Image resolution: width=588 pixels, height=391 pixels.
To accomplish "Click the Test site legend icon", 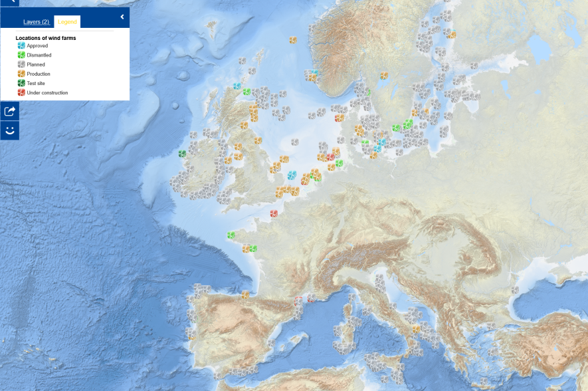I will [21, 83].
